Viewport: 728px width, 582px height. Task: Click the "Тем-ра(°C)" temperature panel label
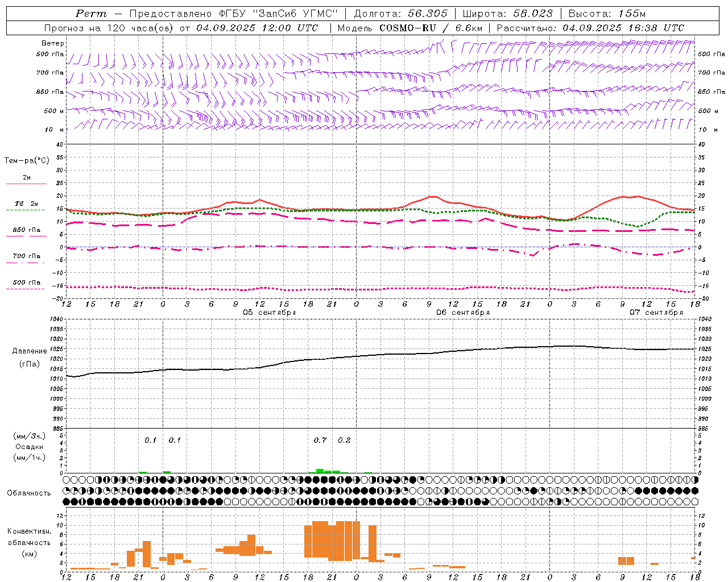point(27,161)
